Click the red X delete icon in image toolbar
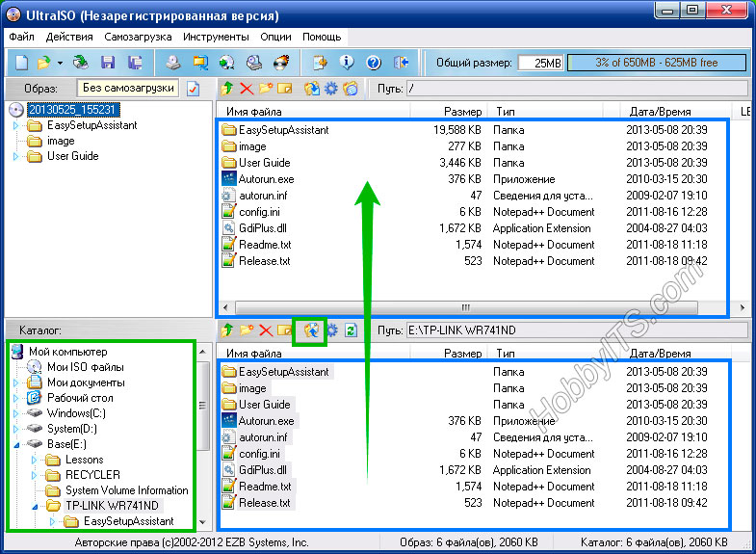The height and width of the screenshot is (554, 756). [247, 89]
